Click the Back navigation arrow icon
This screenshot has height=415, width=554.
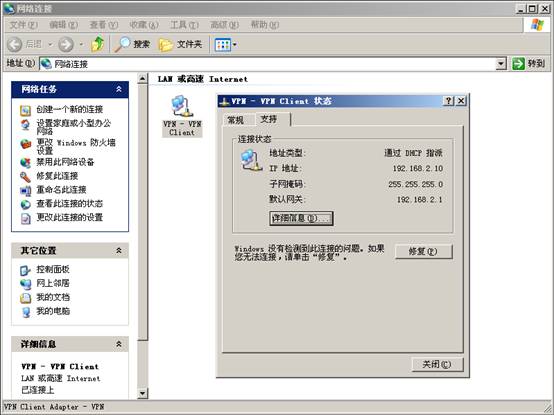tap(14, 45)
